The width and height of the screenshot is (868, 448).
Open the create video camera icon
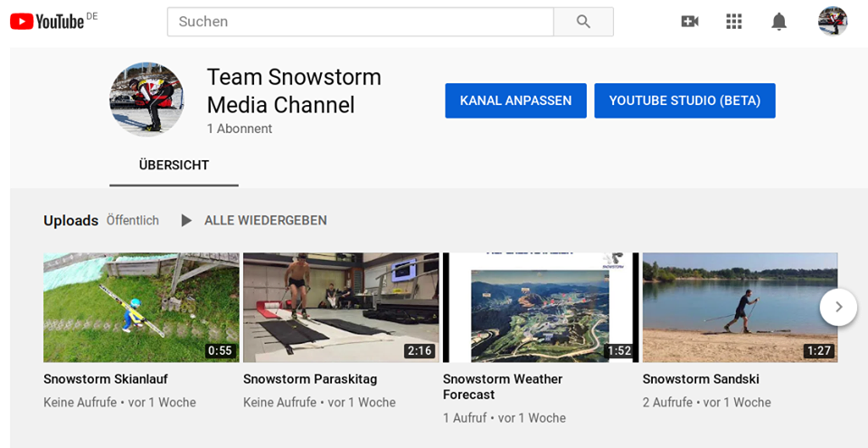[689, 22]
